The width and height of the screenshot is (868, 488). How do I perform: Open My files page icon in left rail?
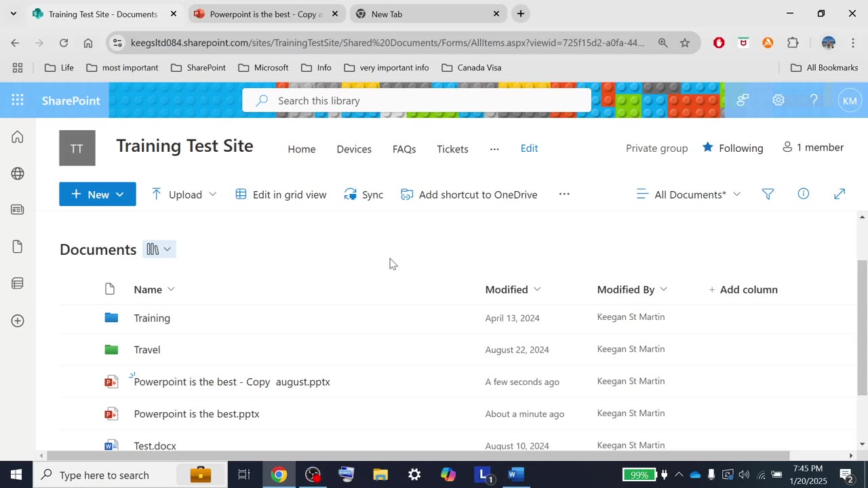(18, 247)
